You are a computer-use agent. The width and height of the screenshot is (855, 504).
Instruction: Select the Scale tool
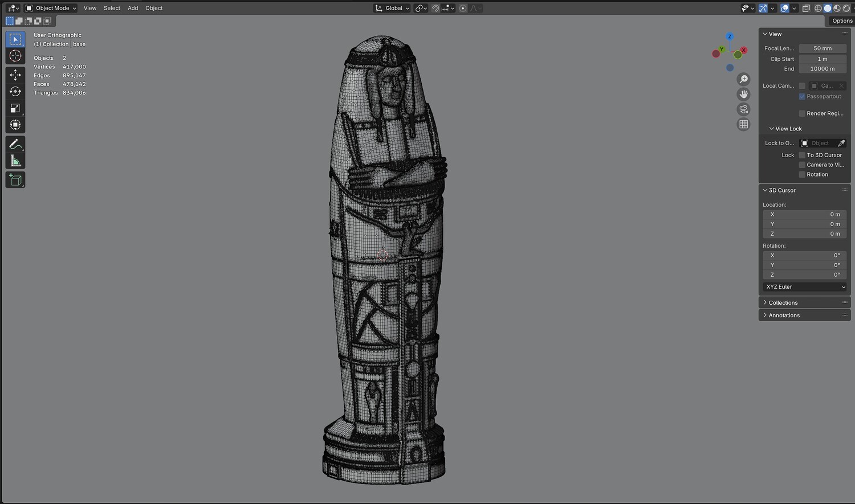(x=15, y=108)
